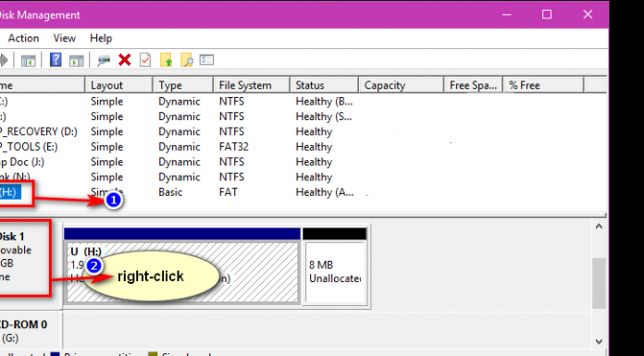This screenshot has height=356, width=644.
Task: Open the View menu
Action: click(65, 38)
